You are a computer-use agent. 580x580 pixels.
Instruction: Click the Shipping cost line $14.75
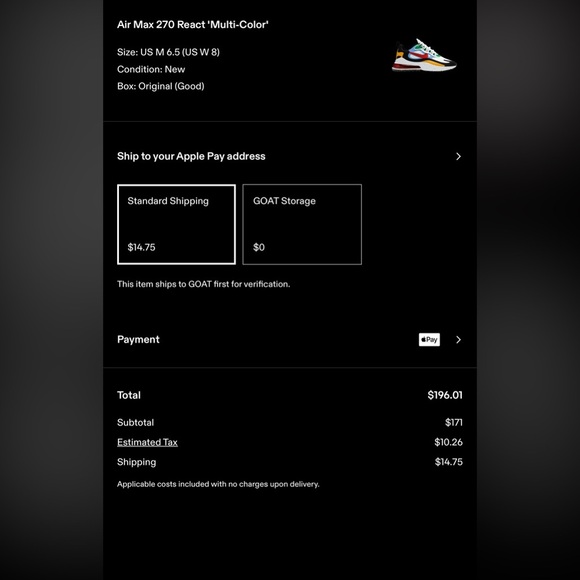[x=290, y=462]
